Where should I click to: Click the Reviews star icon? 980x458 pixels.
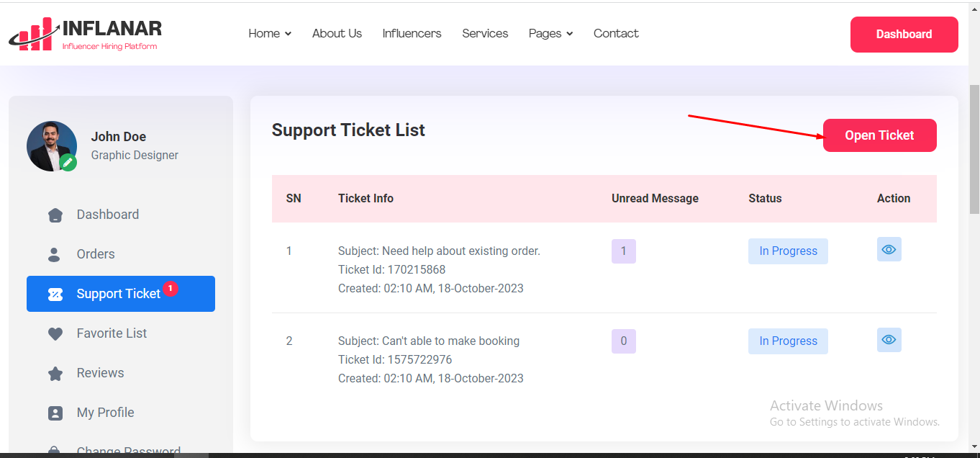(x=55, y=373)
